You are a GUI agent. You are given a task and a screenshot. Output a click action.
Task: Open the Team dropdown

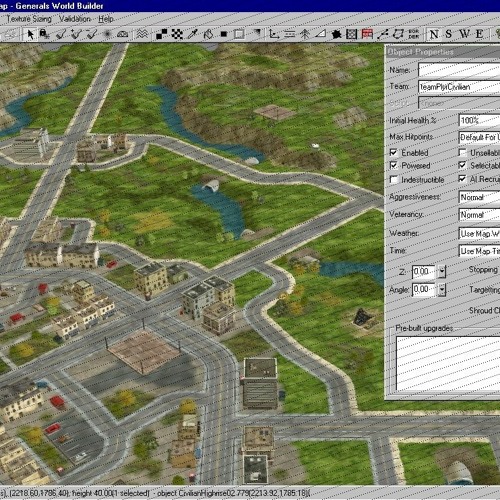(x=459, y=87)
